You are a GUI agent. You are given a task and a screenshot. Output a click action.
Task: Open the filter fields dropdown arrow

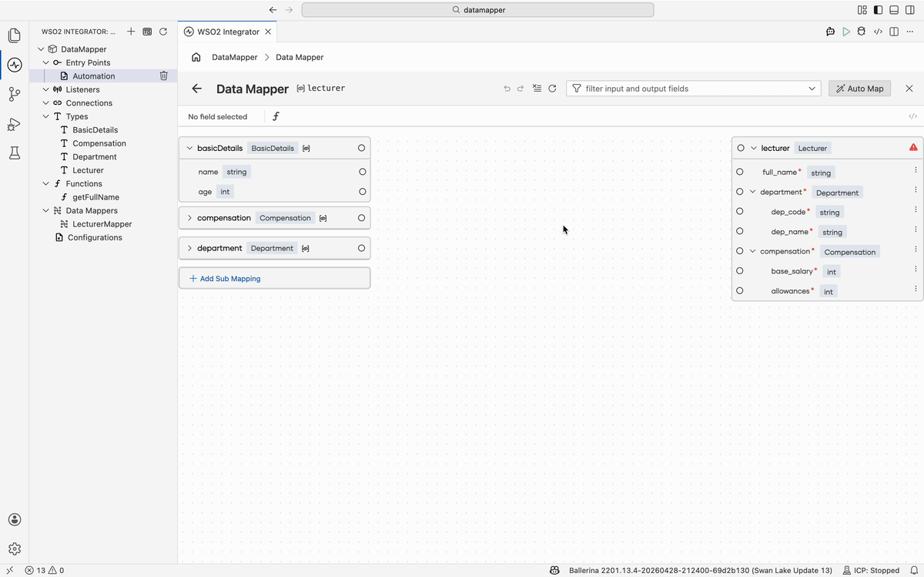(812, 89)
